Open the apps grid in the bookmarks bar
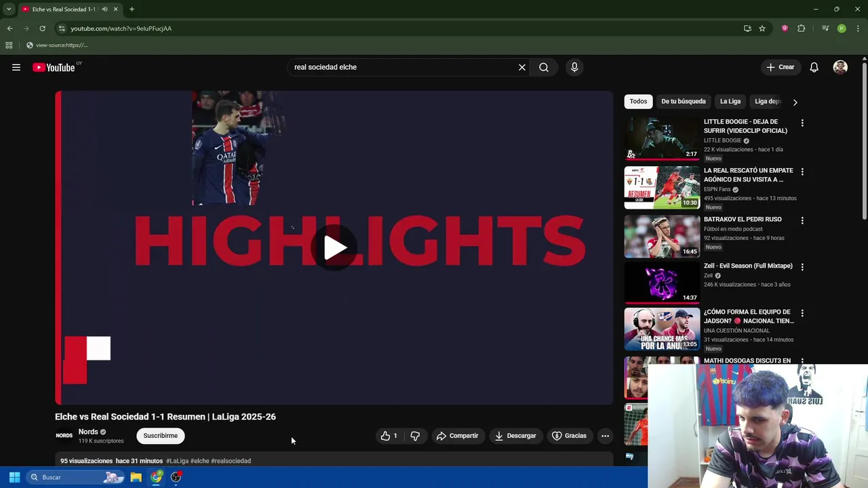The height and width of the screenshot is (488, 868). pyautogui.click(x=9, y=45)
